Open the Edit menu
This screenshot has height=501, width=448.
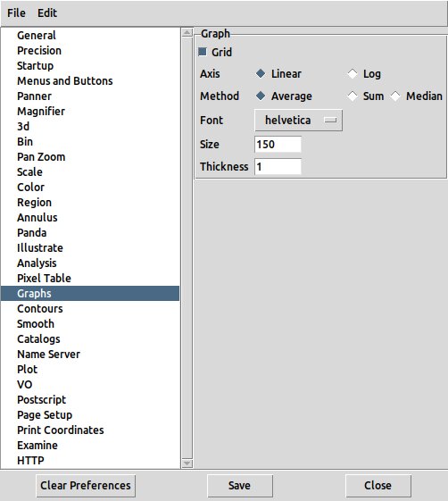[x=47, y=13]
